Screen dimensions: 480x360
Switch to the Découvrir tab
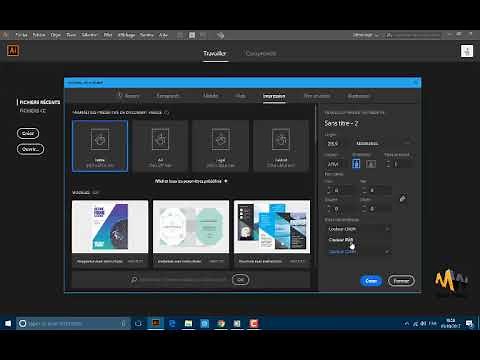261,53
